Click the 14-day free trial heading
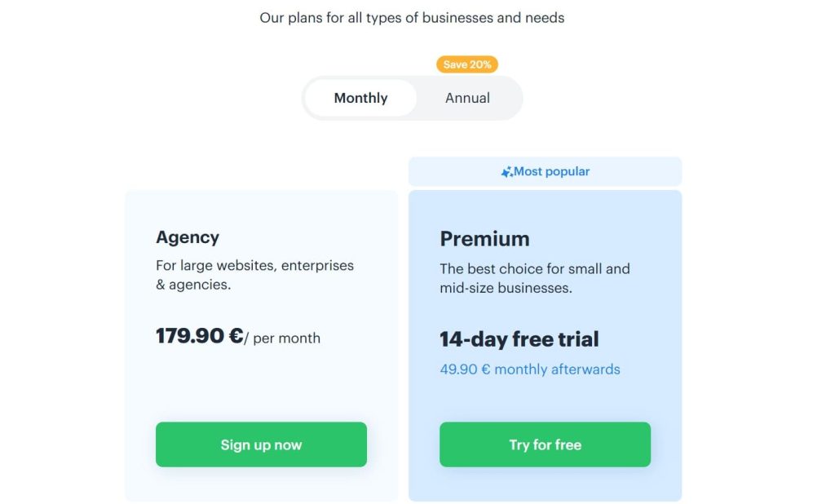Image resolution: width=835 pixels, height=504 pixels. (519, 339)
